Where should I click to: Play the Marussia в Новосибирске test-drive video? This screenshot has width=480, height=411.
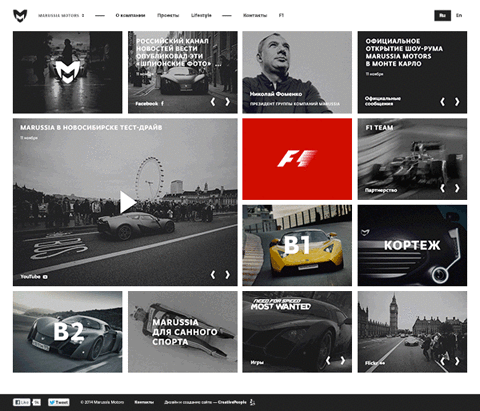tap(128, 202)
